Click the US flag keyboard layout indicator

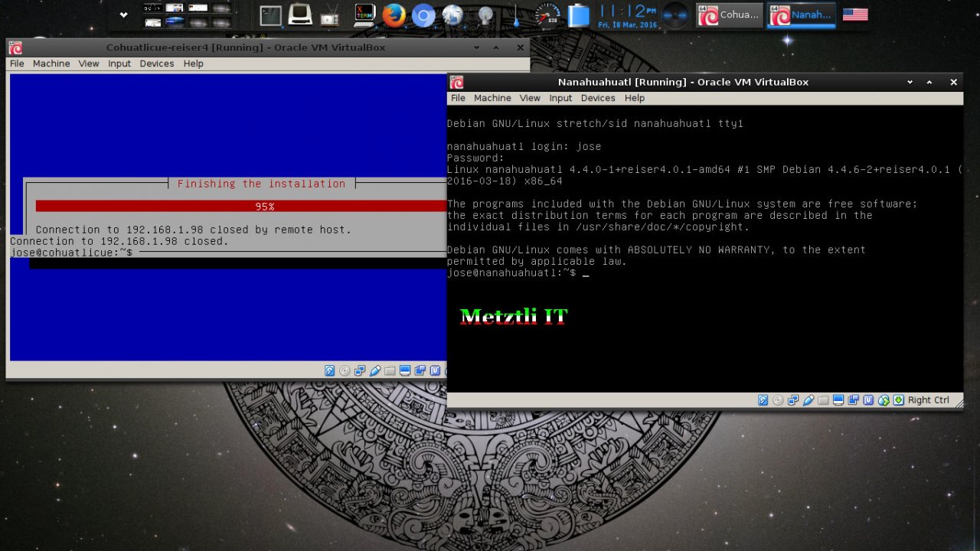[x=855, y=15]
